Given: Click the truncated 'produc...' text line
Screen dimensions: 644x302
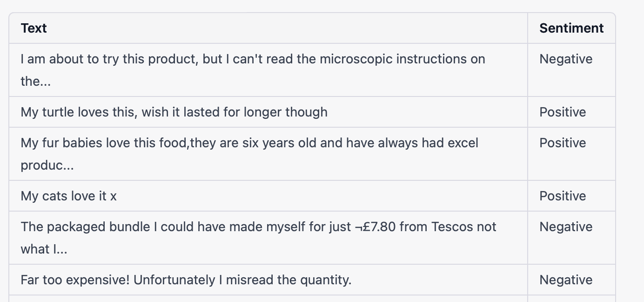Looking at the screenshot, I should [47, 165].
